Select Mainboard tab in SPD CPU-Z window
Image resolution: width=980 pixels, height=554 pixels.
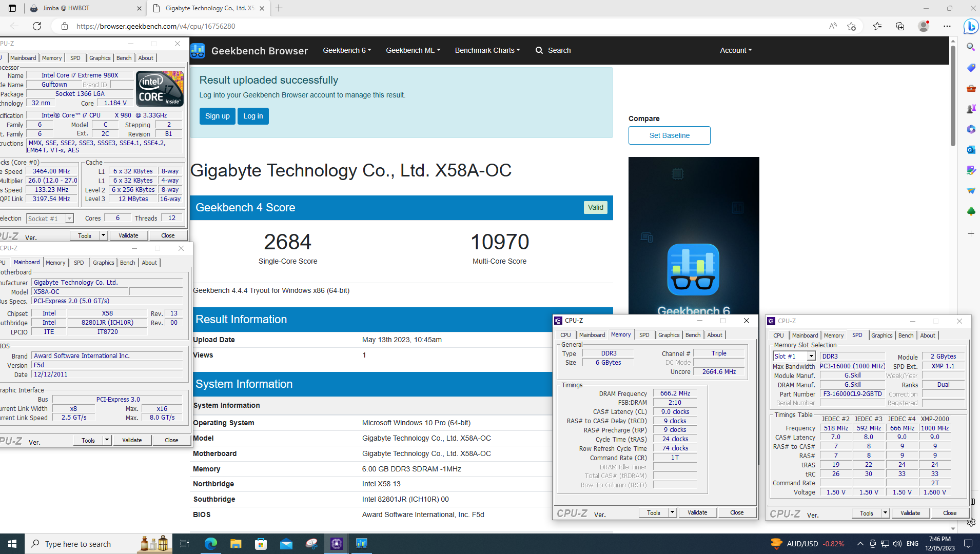805,335
